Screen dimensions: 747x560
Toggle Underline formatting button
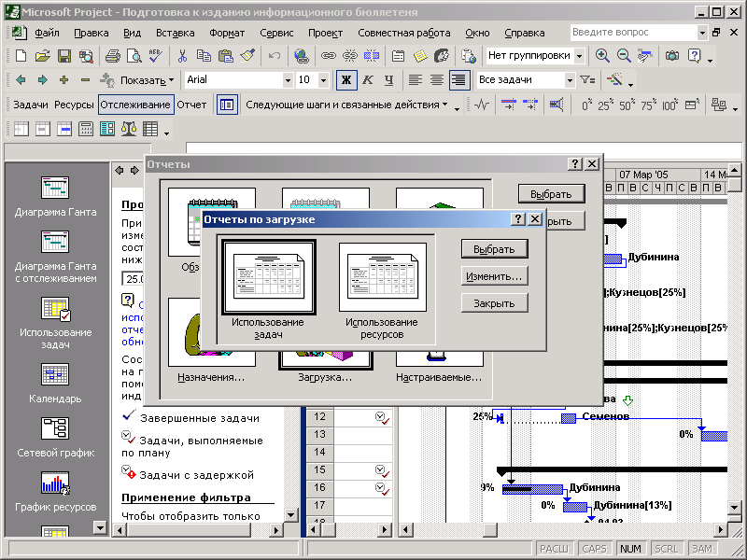(x=388, y=80)
